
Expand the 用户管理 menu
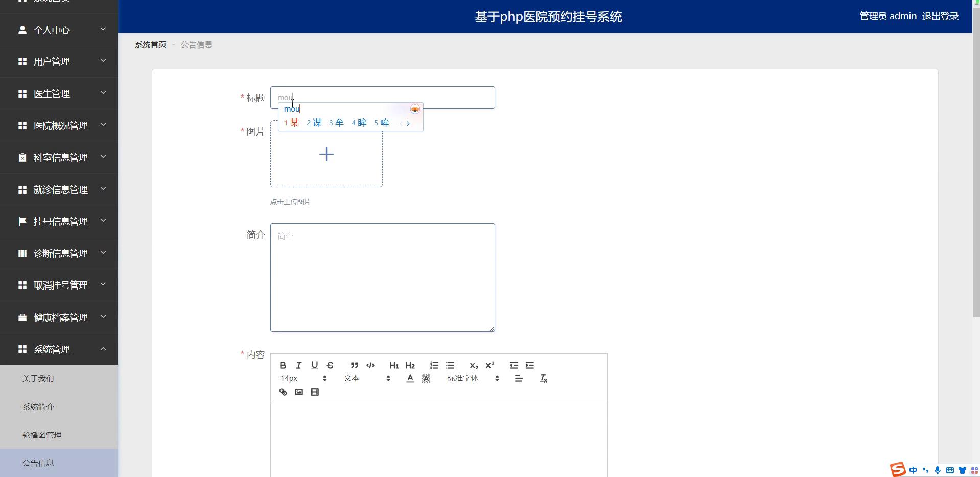pyautogui.click(x=59, y=61)
